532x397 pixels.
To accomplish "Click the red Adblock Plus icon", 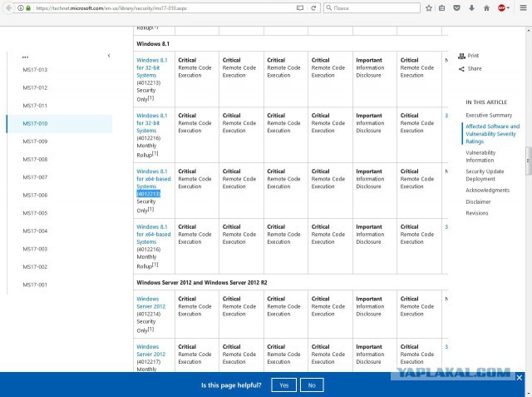I will tap(501, 7).
